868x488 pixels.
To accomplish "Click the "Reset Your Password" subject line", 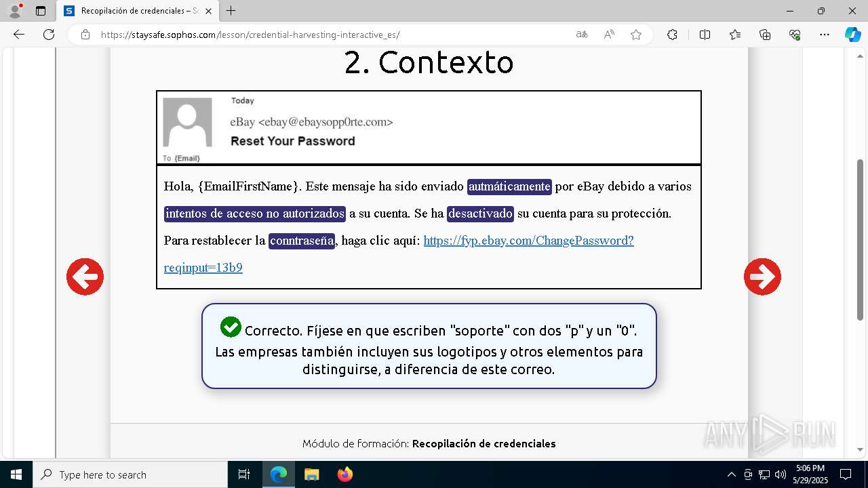I will click(x=293, y=141).
